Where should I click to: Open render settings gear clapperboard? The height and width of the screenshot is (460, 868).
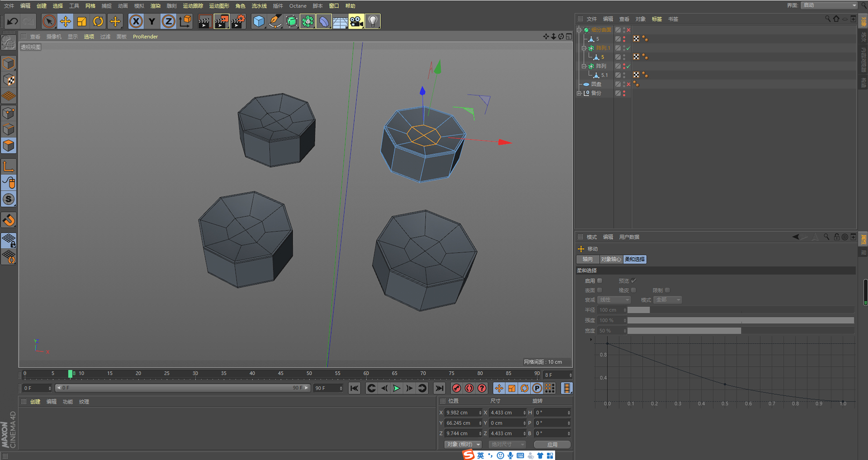click(238, 21)
